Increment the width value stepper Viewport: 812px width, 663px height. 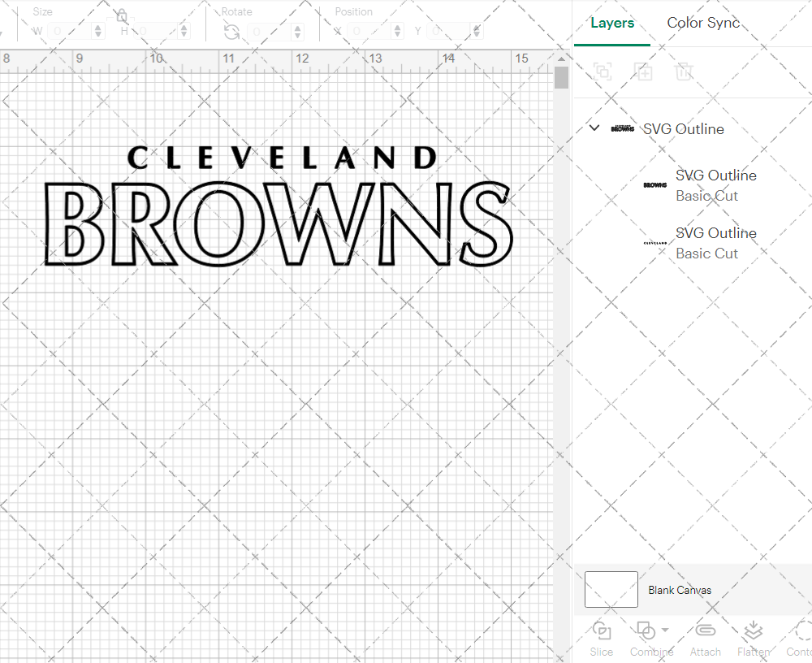[x=98, y=27]
